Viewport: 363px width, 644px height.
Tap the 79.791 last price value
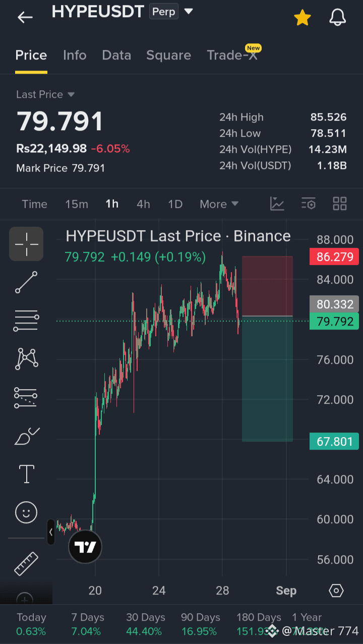tap(60, 122)
